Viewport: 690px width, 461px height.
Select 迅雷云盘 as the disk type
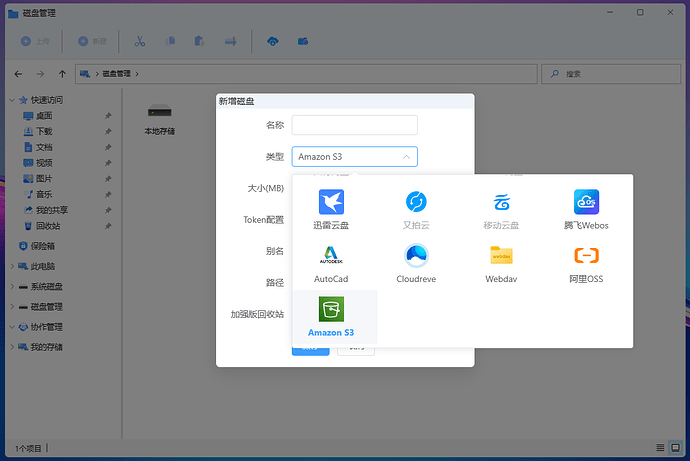331,210
